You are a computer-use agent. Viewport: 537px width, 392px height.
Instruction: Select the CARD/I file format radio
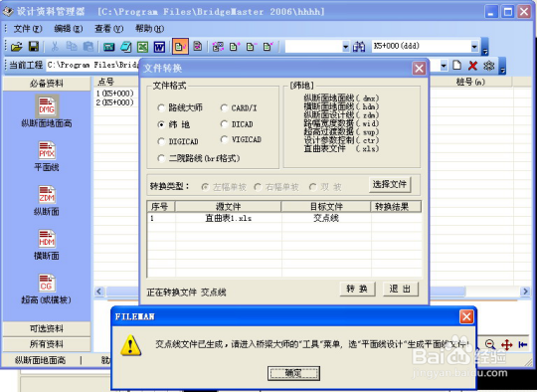pos(225,108)
